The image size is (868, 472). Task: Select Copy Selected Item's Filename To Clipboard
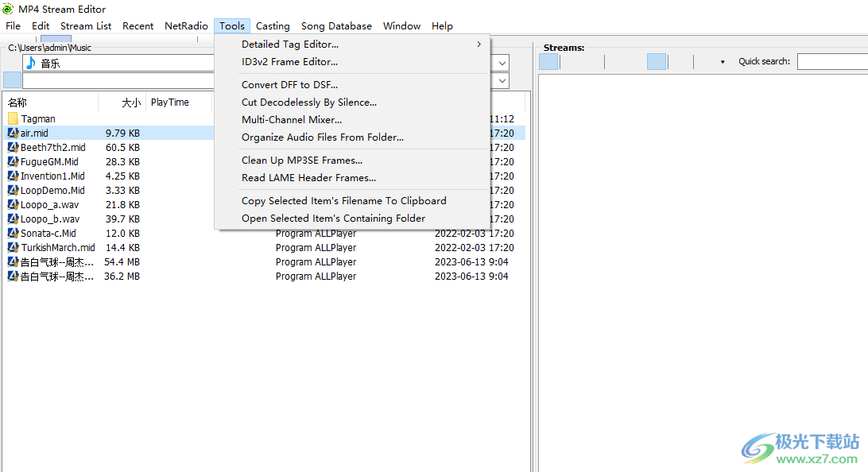tap(351, 201)
